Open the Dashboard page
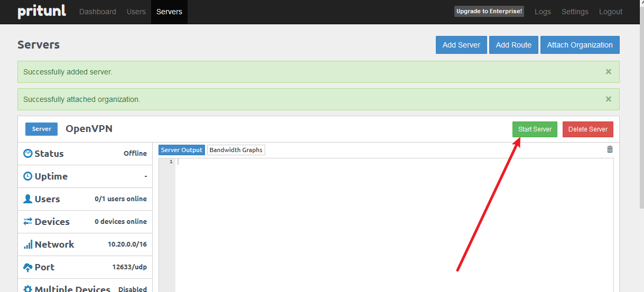Screen dimensions: 644x292 (98, 12)
